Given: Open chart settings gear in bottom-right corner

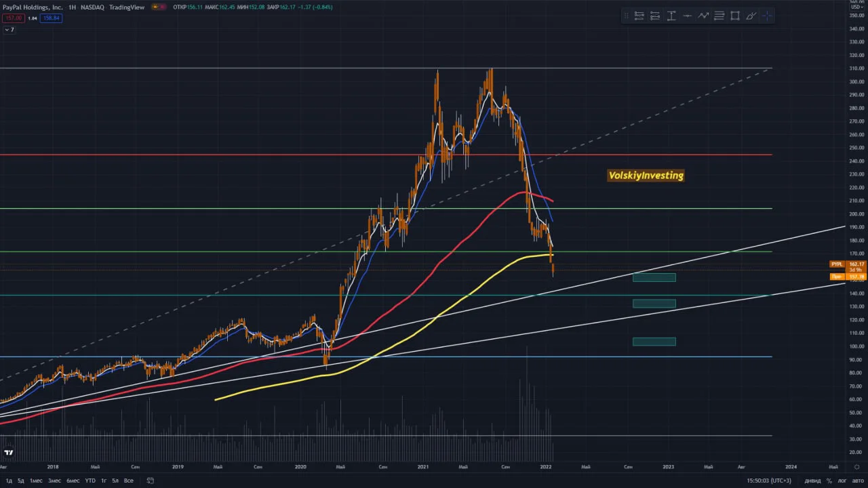Looking at the screenshot, I should pyautogui.click(x=858, y=466).
